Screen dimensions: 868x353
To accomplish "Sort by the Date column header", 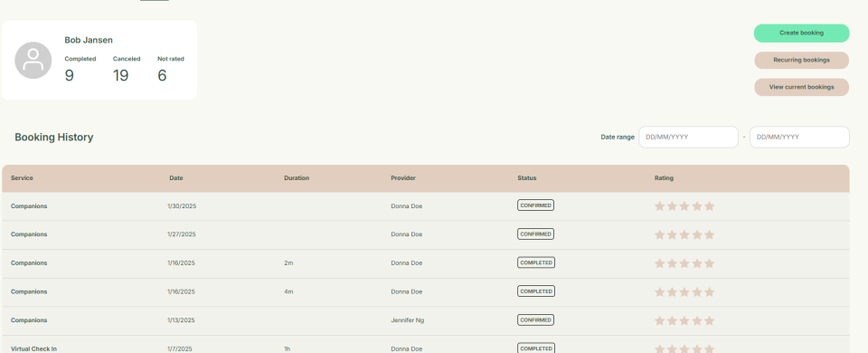I will coord(176,178).
